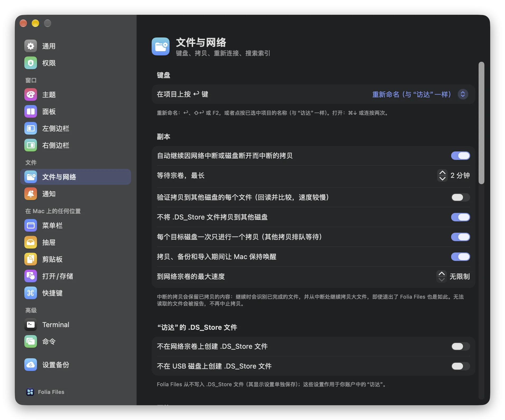
Task: Click the Folia Files logo icon
Action: point(30,392)
